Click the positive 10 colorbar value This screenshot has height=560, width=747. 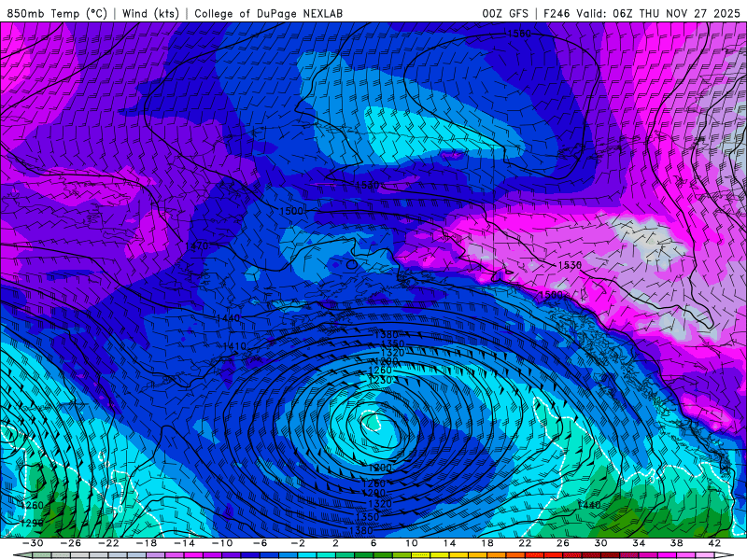[411, 543]
